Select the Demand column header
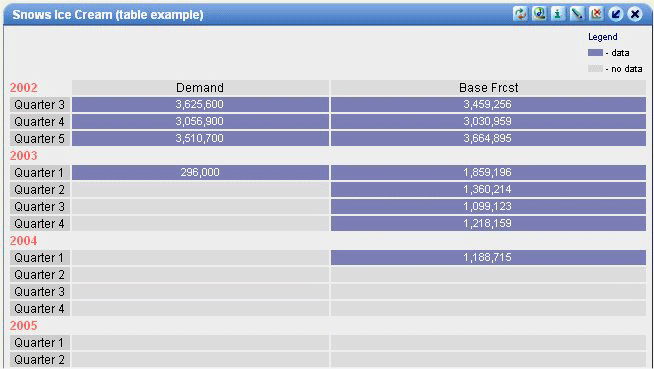Image resolution: width=654 pixels, height=369 pixels. tap(200, 88)
